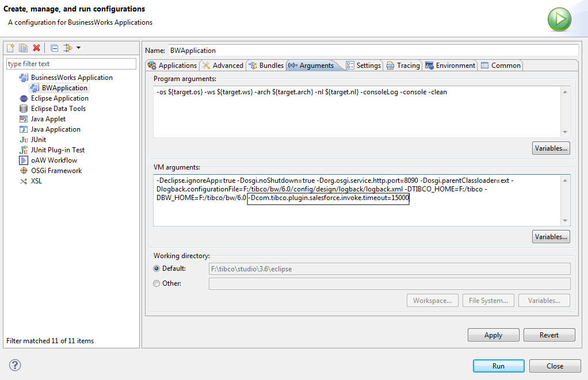Open the help question mark icon
Screen dimensions: 588x380
[x=15, y=365]
